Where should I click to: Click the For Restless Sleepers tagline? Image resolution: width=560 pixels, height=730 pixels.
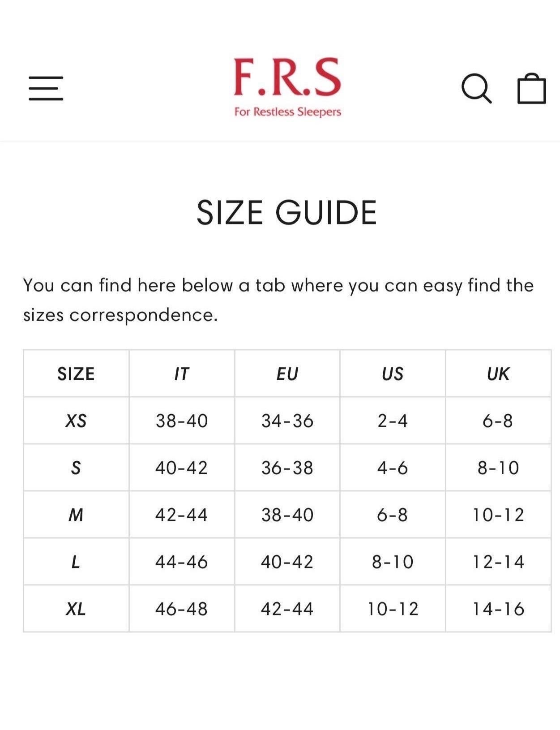287,112
